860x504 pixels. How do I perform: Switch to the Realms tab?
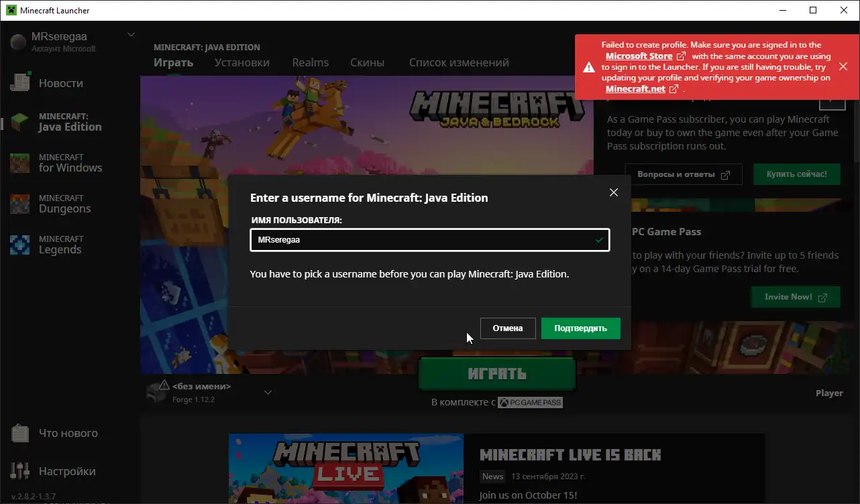310,62
